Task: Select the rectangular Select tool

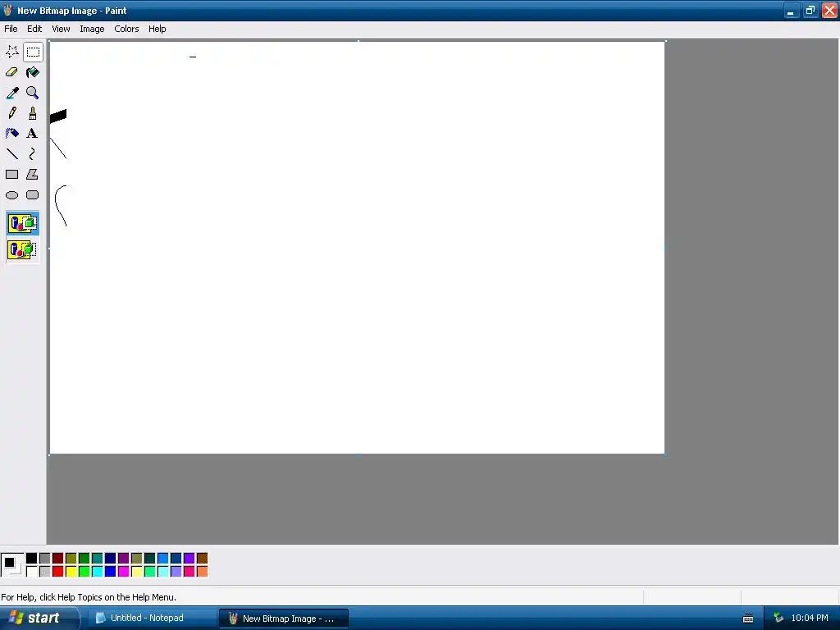Action: (x=33, y=52)
